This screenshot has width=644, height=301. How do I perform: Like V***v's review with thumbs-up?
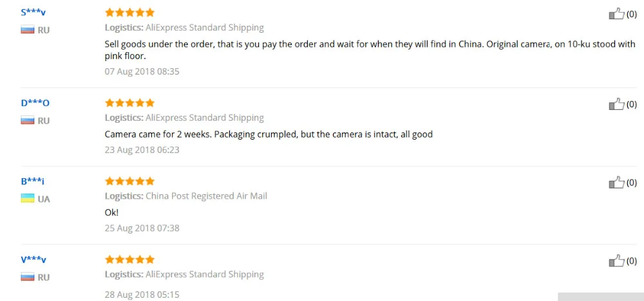click(616, 261)
